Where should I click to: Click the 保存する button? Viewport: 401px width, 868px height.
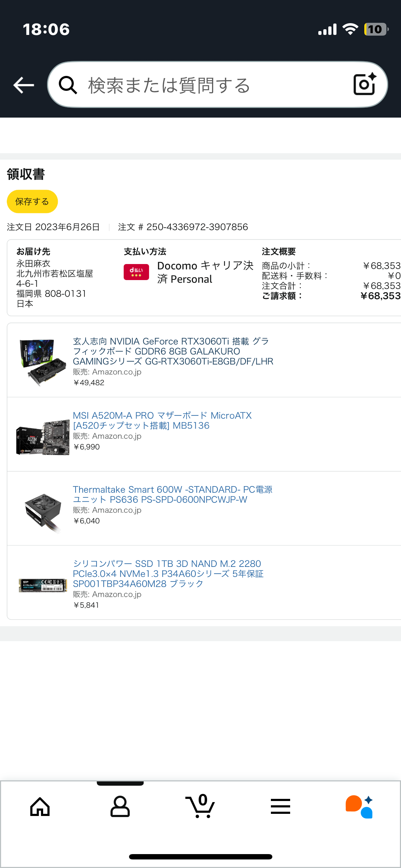32,201
